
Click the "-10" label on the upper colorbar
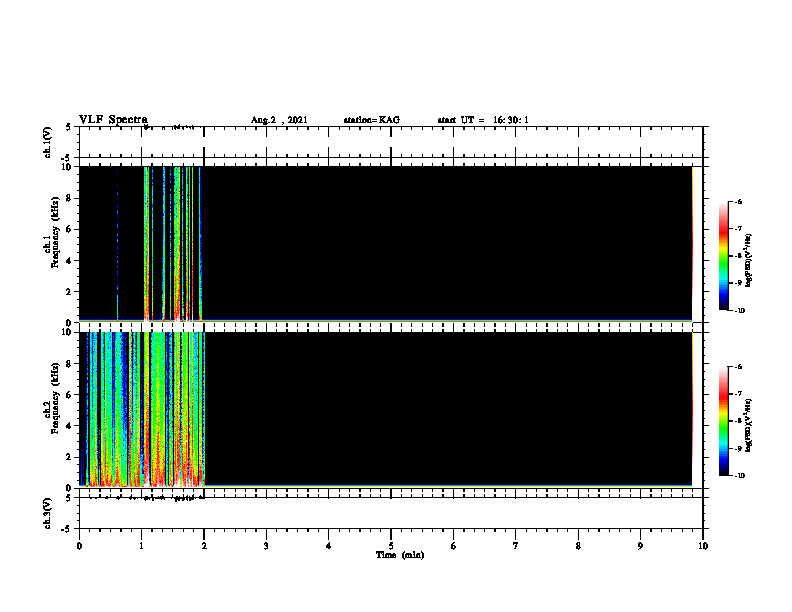pyautogui.click(x=739, y=311)
